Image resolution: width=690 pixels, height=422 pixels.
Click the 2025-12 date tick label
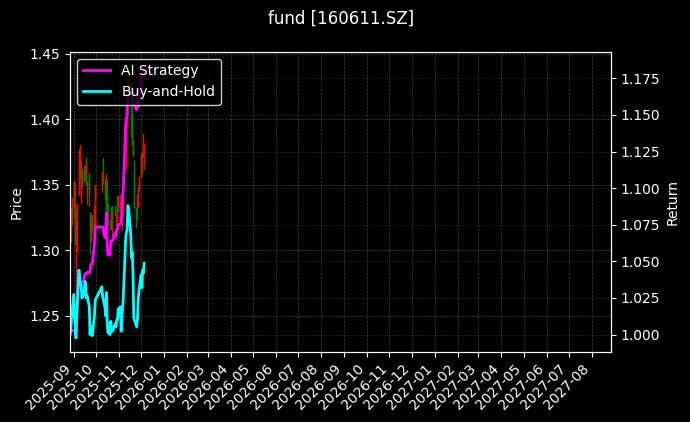click(x=117, y=387)
